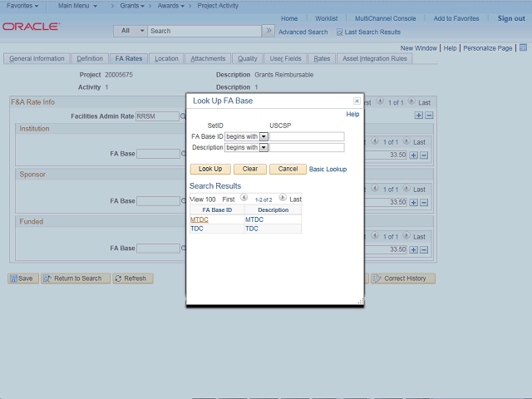Focus the top Search text box
This screenshot has height=399, width=532.
204,31
